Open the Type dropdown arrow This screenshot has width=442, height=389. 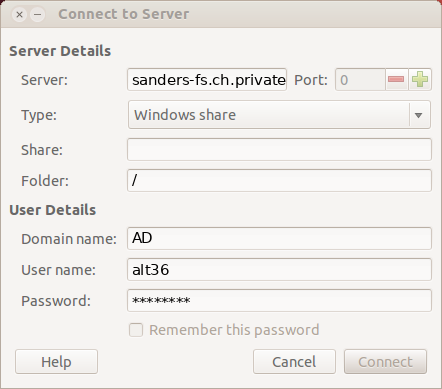(419, 115)
